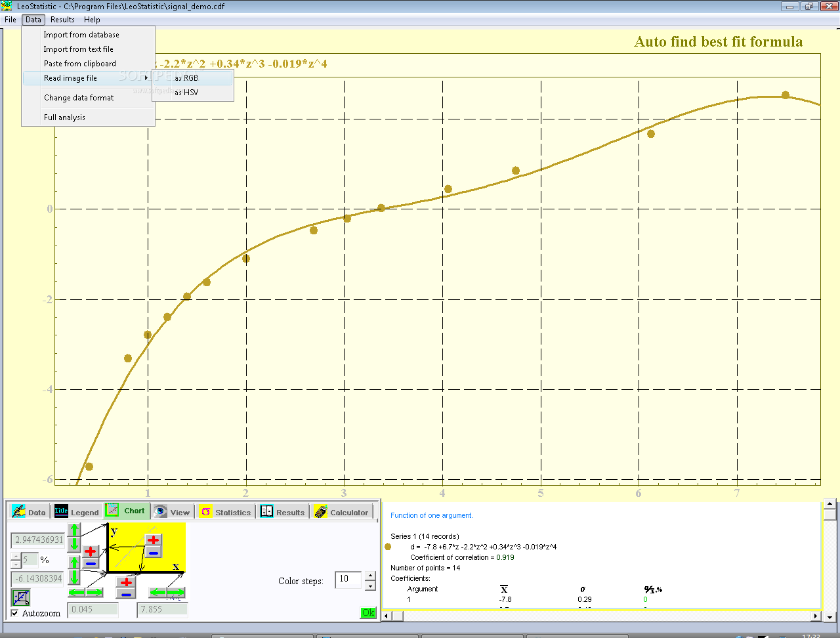Image resolution: width=840 pixels, height=638 pixels.
Task: Switch to the View tab
Action: pyautogui.click(x=172, y=512)
